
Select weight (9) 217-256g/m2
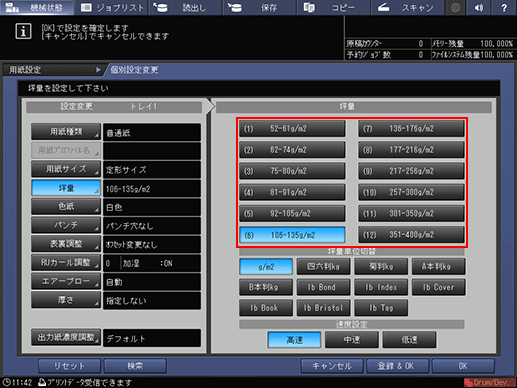point(411,171)
